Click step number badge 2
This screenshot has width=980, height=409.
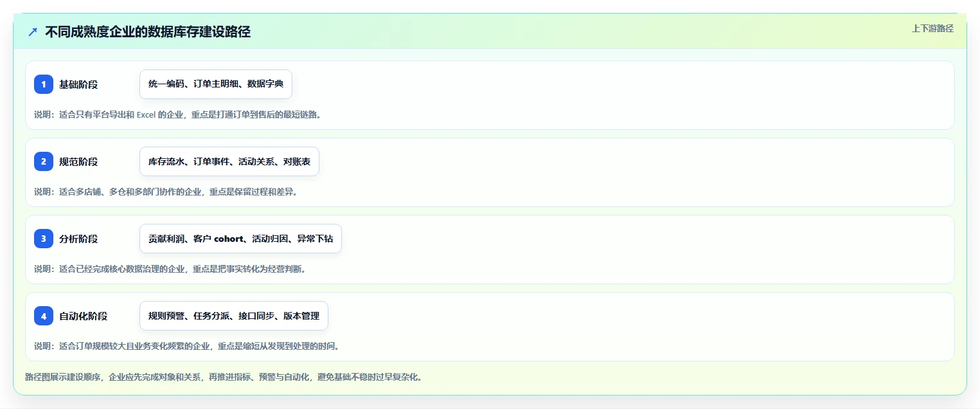click(x=44, y=161)
